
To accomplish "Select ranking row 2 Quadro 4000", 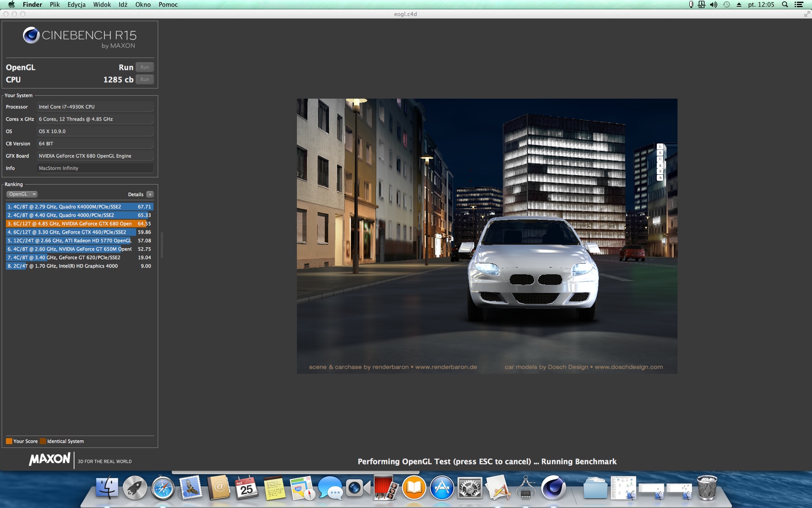I will click(80, 215).
